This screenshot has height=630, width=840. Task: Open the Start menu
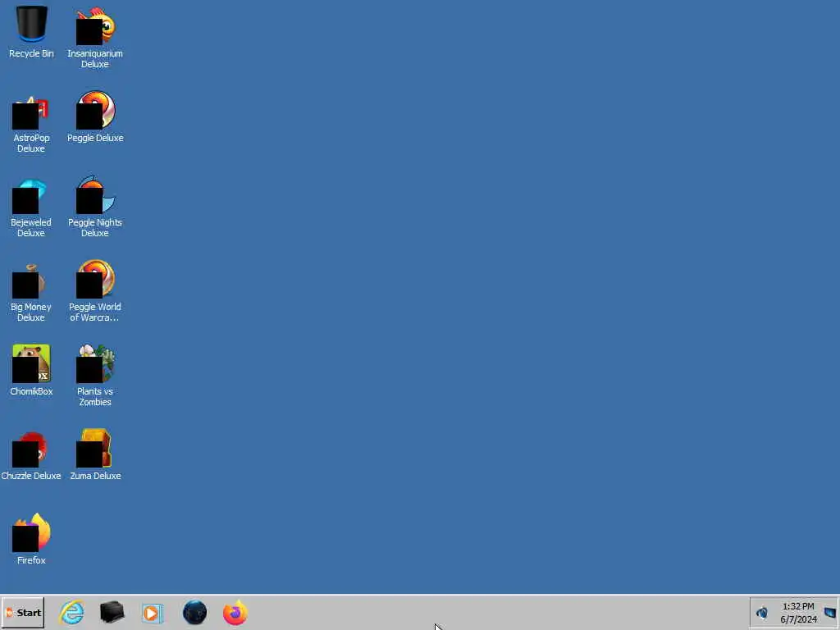pos(22,612)
